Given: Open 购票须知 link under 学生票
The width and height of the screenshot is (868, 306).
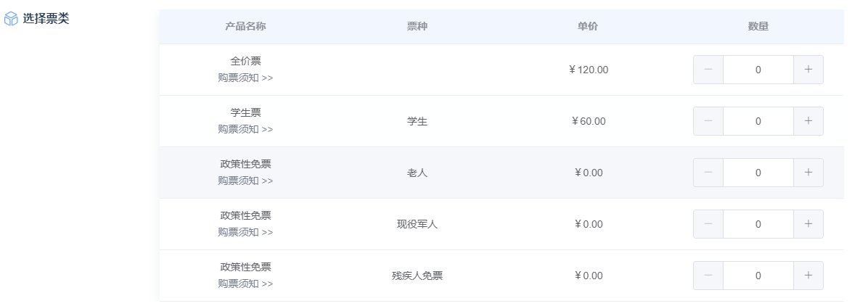Looking at the screenshot, I should [x=245, y=129].
